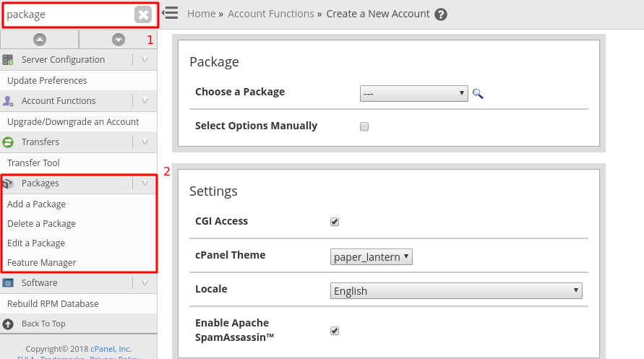Click the Server Configuration icon
644x359 pixels.
pyautogui.click(x=8, y=60)
